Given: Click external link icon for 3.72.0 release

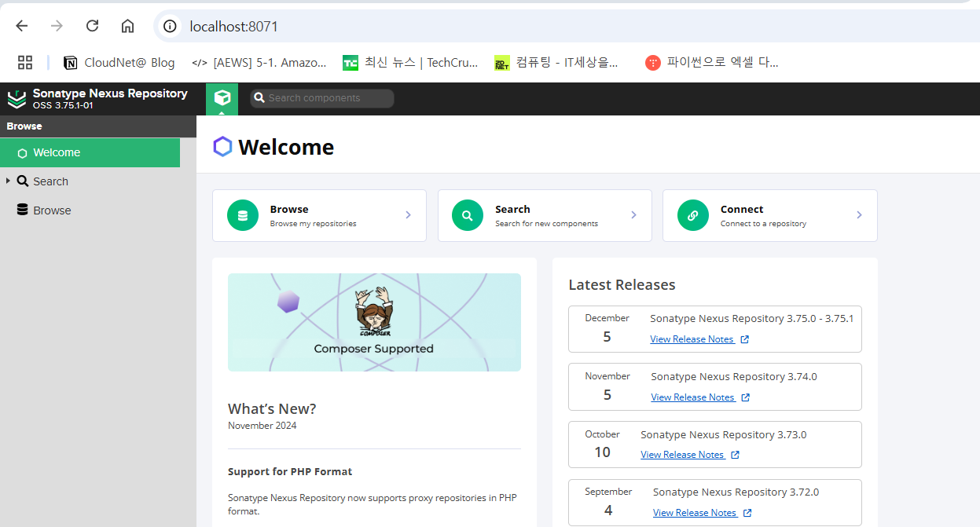Looking at the screenshot, I should tap(747, 513).
